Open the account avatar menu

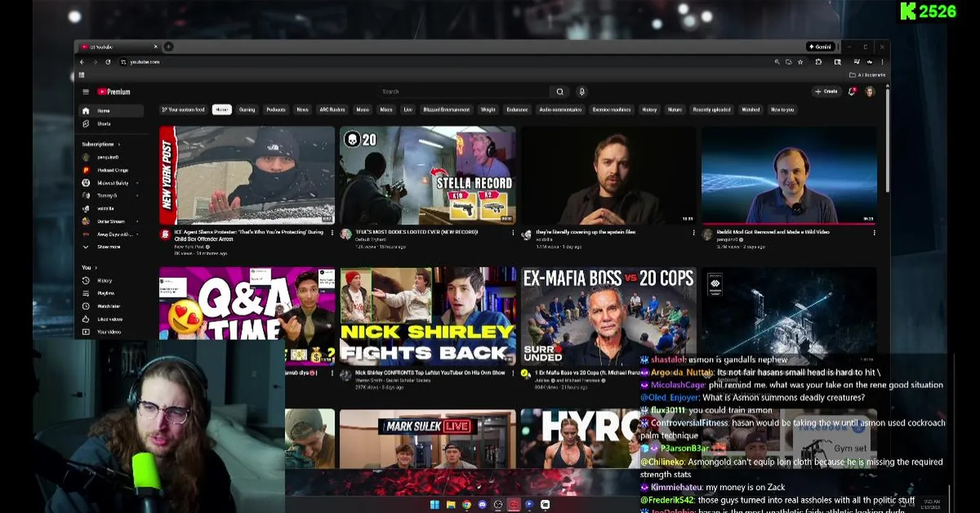tap(870, 92)
